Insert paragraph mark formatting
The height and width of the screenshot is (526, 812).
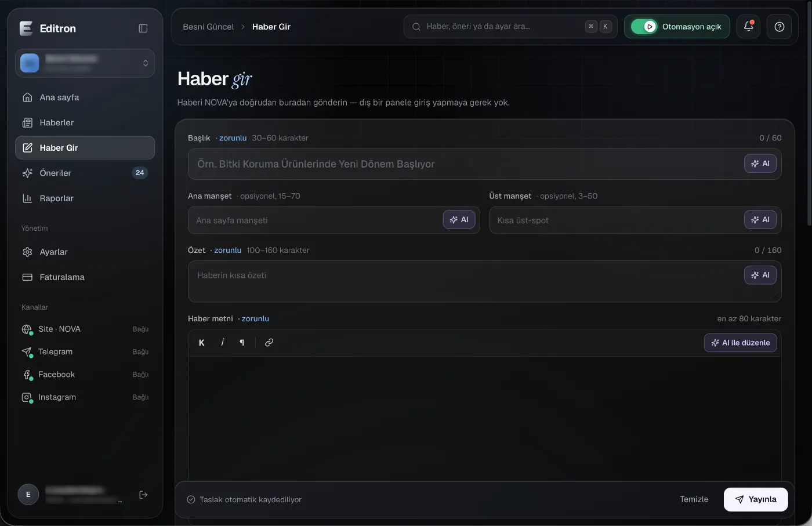[242, 343]
